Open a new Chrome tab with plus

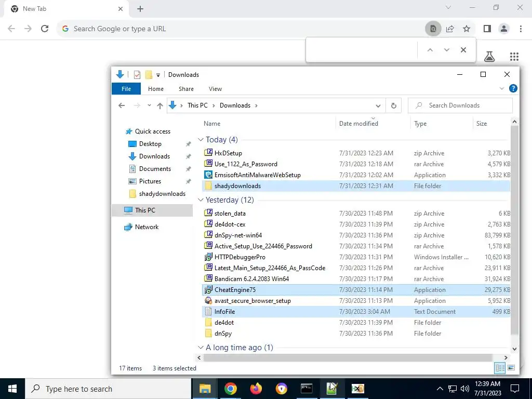click(x=140, y=9)
